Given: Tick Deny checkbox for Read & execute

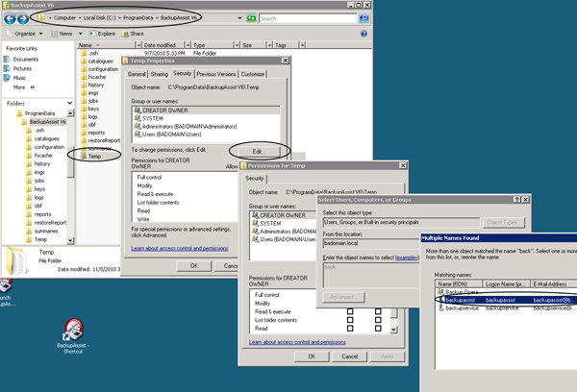Looking at the screenshot, I should pos(378,311).
